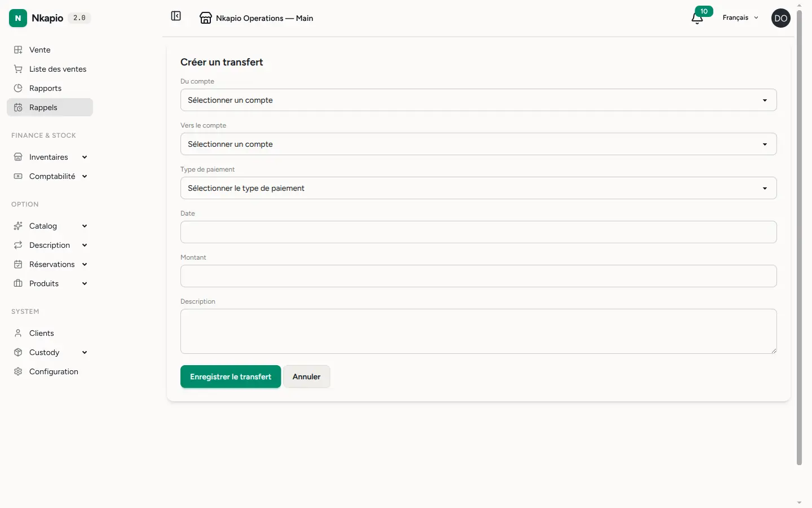812x508 pixels.
Task: Click the Catalog sparkle icon
Action: click(18, 226)
